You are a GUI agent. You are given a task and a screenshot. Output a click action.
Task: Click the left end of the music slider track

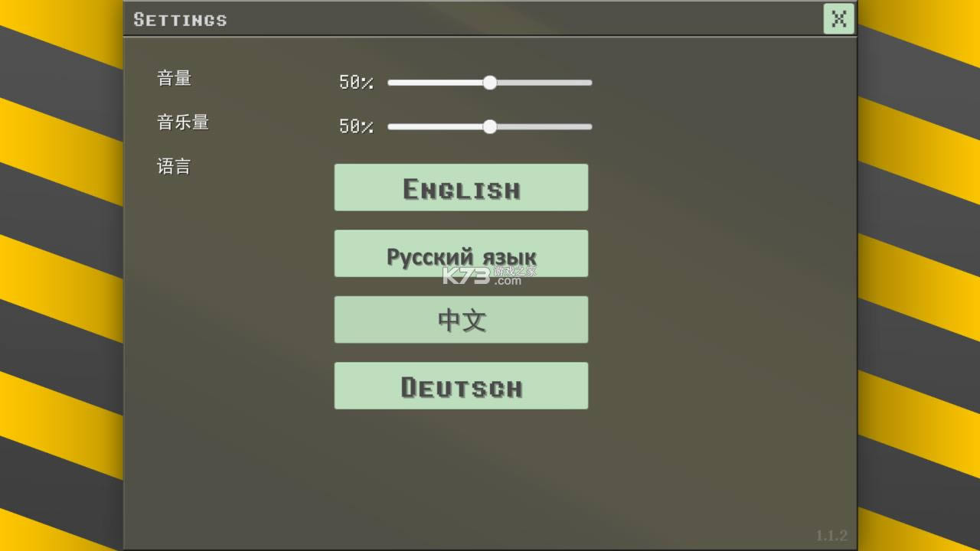(390, 126)
